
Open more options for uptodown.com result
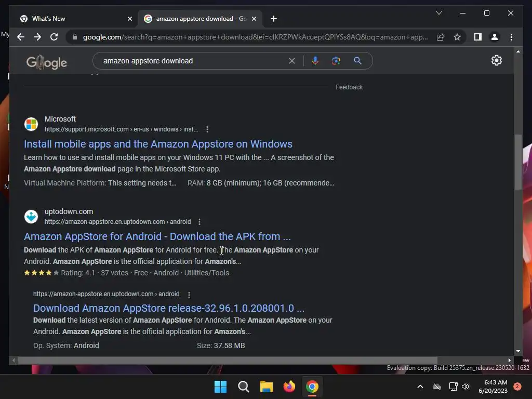click(199, 221)
